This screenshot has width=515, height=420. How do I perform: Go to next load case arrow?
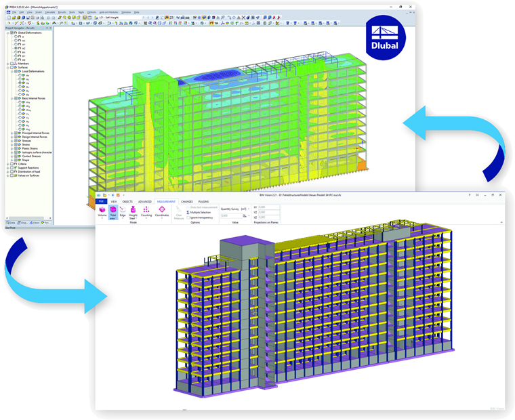tap(152, 18)
